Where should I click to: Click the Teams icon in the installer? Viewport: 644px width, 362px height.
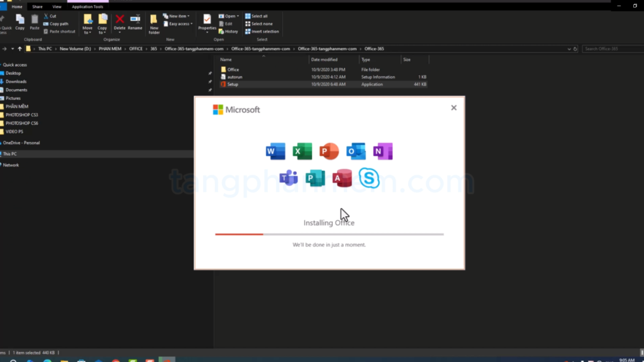[x=289, y=178]
